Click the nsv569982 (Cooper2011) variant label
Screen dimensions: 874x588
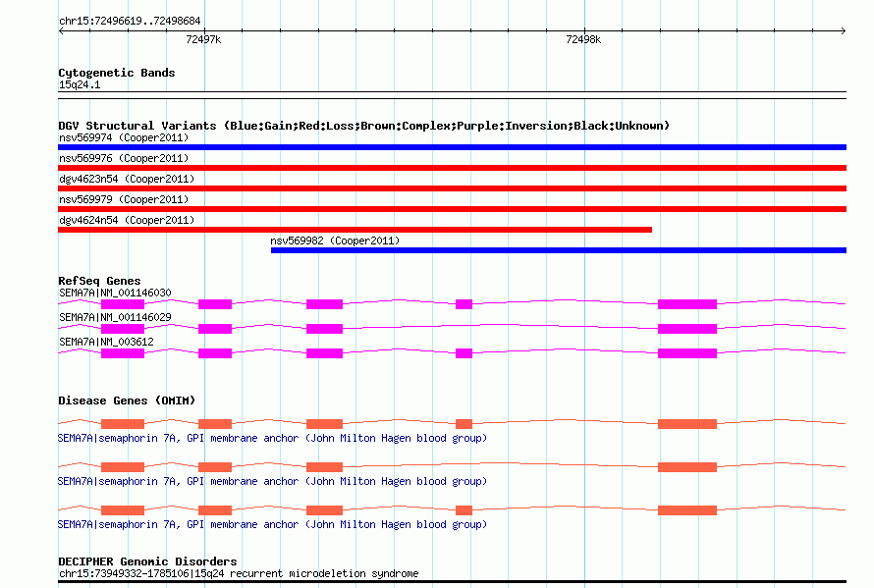click(335, 241)
